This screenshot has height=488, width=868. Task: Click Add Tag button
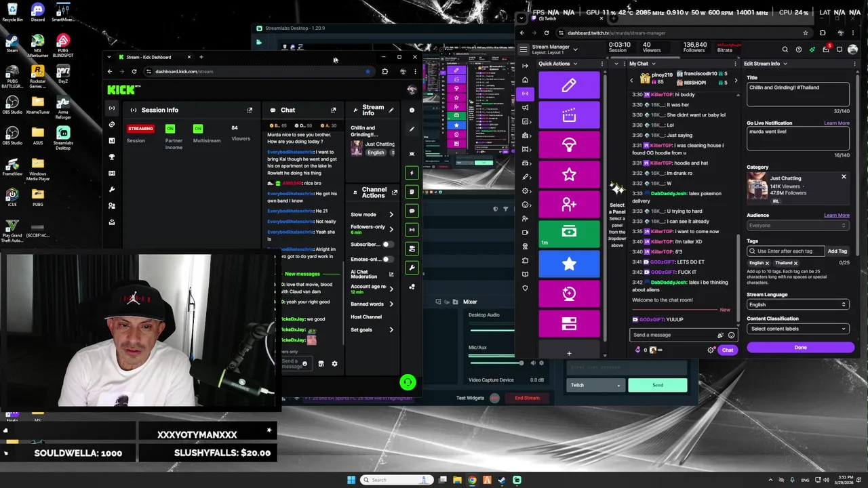tap(837, 251)
